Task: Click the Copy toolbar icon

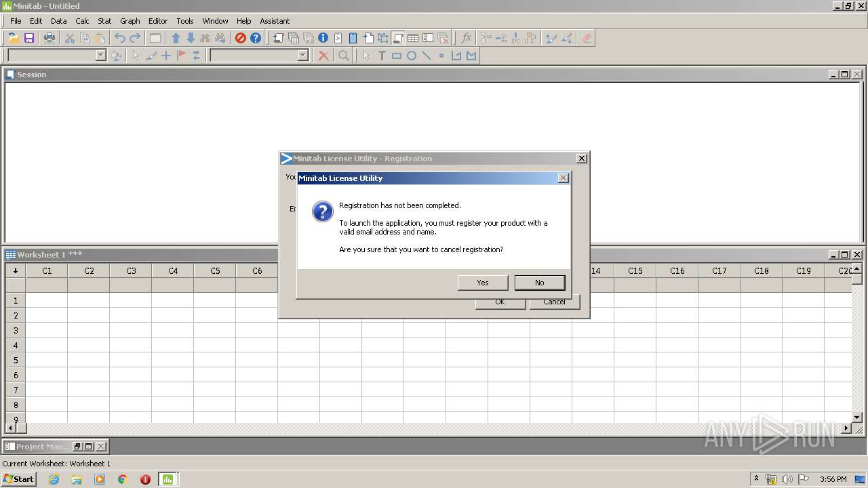Action: coord(85,38)
